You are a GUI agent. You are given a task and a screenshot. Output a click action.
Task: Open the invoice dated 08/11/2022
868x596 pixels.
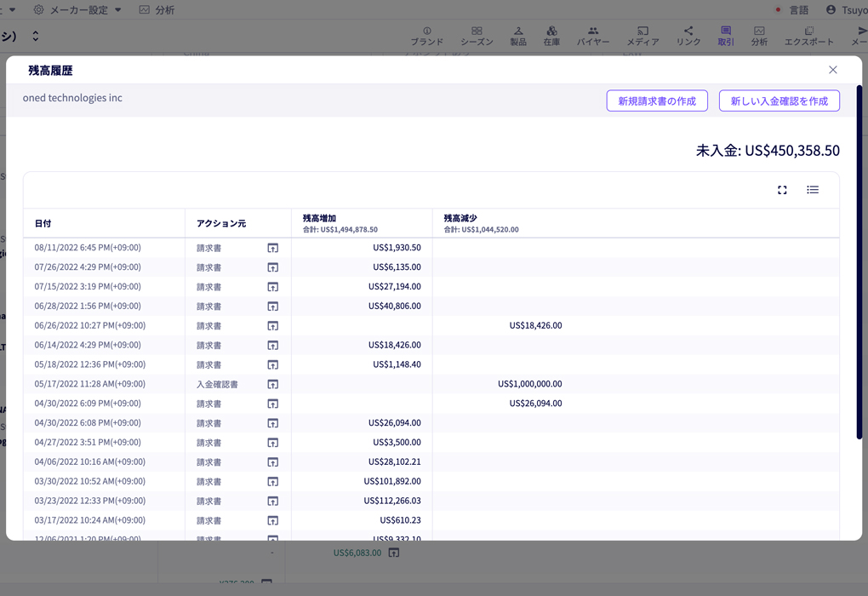(273, 248)
